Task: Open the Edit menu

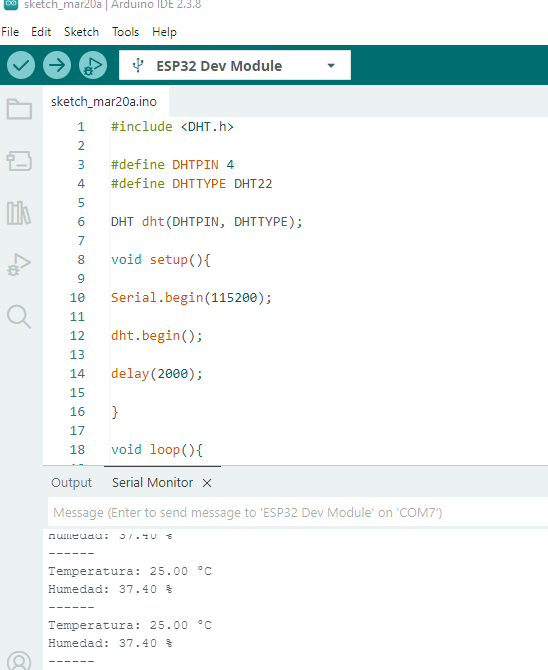Action: click(x=41, y=32)
